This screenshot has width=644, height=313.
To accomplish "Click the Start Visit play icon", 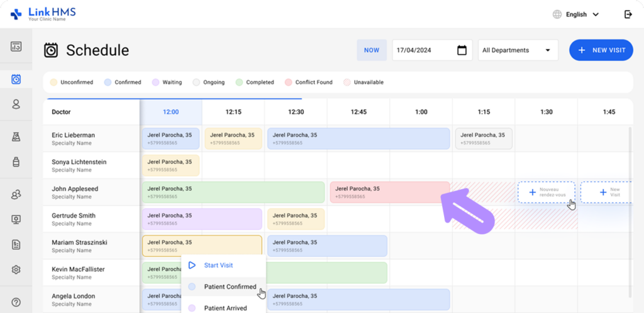I will coord(192,265).
